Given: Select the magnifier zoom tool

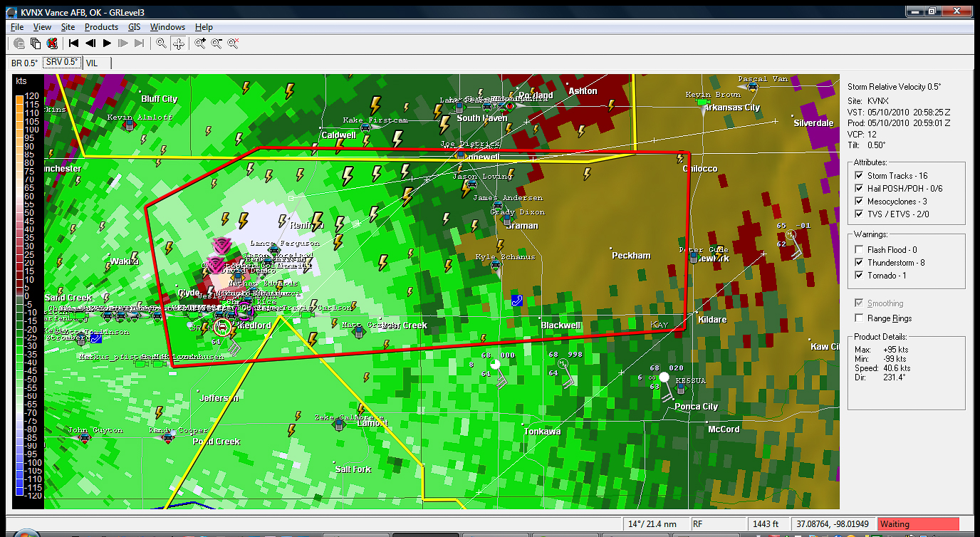Looking at the screenshot, I should (x=162, y=43).
